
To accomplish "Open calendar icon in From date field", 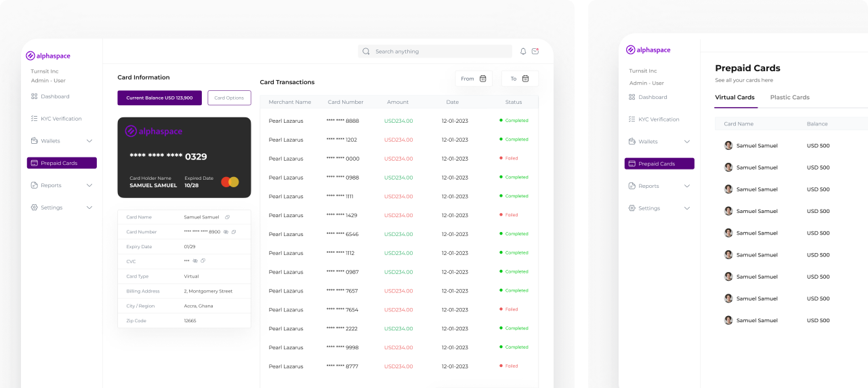I will click(x=483, y=79).
